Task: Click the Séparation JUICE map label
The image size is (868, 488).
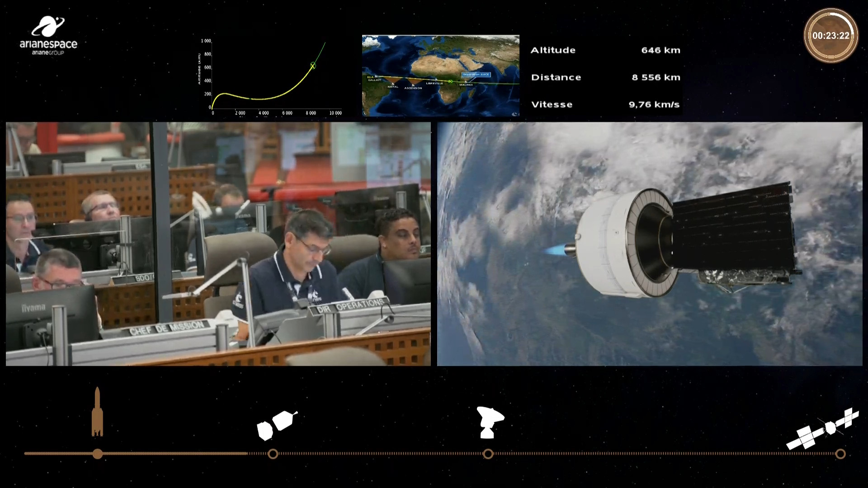Action: tap(476, 75)
